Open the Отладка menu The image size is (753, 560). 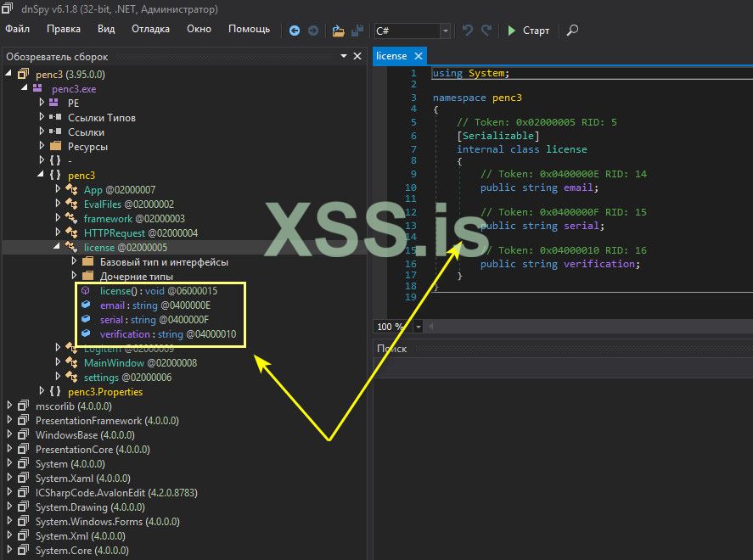tap(150, 29)
